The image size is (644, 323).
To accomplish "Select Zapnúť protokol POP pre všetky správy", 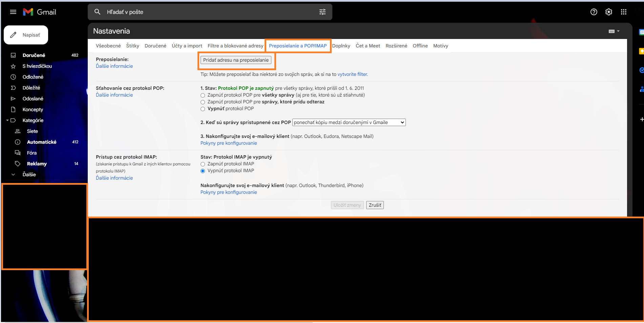I will pyautogui.click(x=203, y=95).
